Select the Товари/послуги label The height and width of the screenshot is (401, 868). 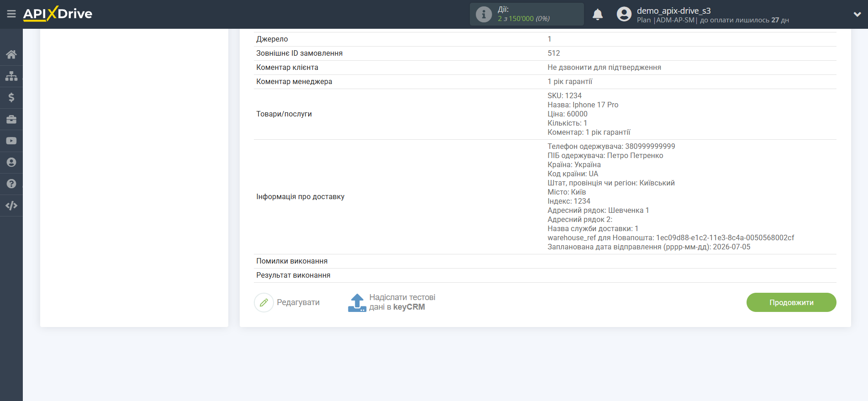click(x=284, y=114)
